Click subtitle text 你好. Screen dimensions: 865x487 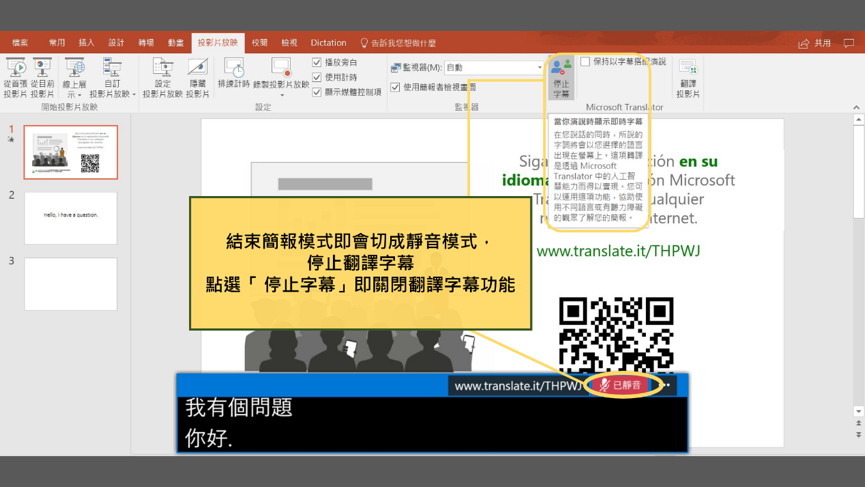point(209,438)
